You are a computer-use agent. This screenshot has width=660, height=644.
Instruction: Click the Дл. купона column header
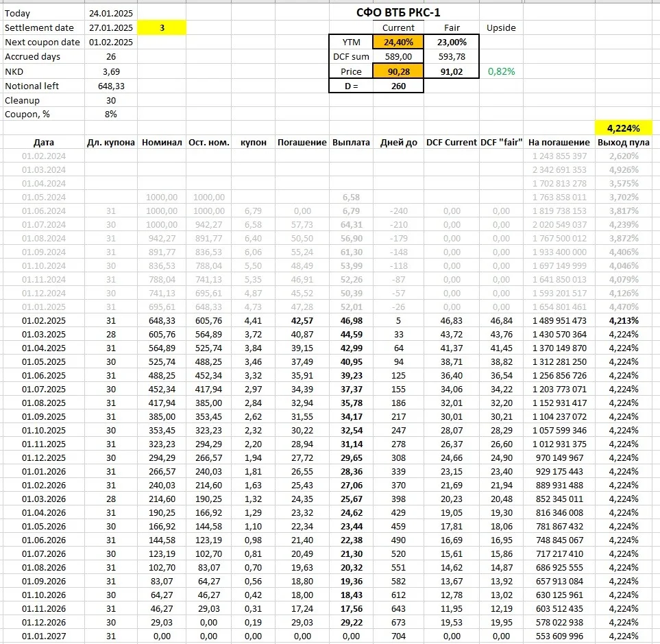[x=111, y=143]
